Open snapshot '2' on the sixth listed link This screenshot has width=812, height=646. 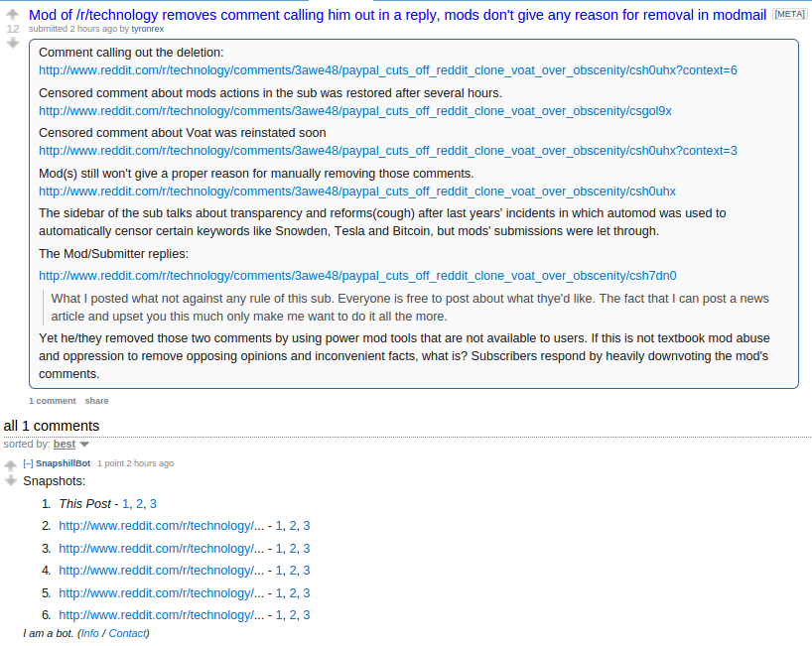point(293,614)
